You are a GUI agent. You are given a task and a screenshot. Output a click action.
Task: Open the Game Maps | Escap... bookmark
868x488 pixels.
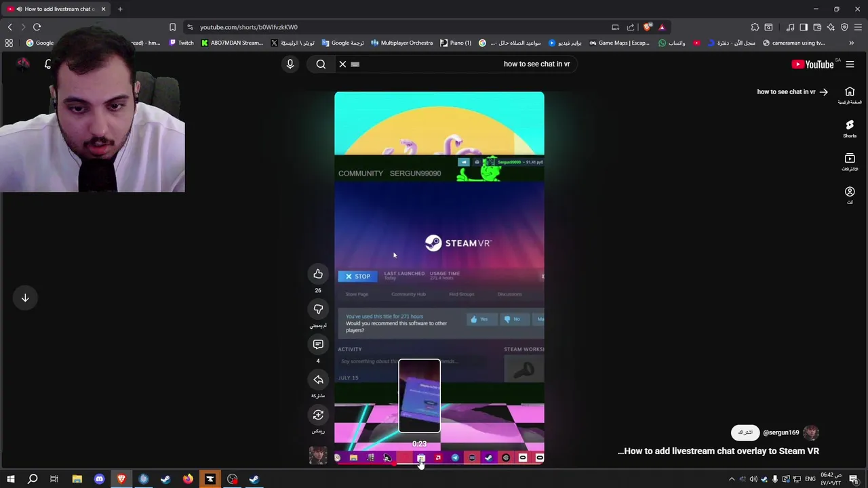pos(620,43)
